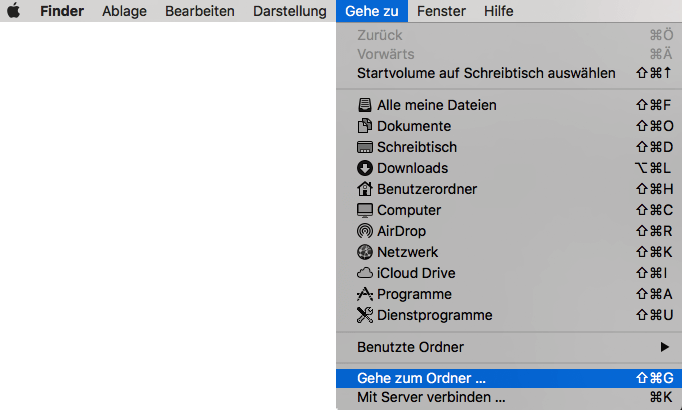
Task: Click the Alle meine Dateien icon
Action: pyautogui.click(x=365, y=105)
